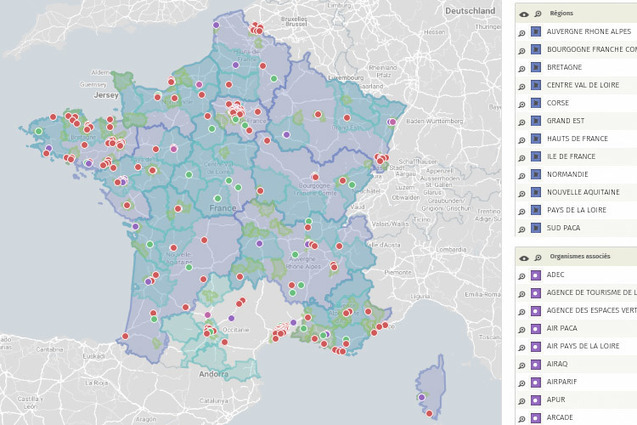This screenshot has height=425, width=637.
Task: Click the purple marker on the northern Channel coast
Action: (x=216, y=25)
